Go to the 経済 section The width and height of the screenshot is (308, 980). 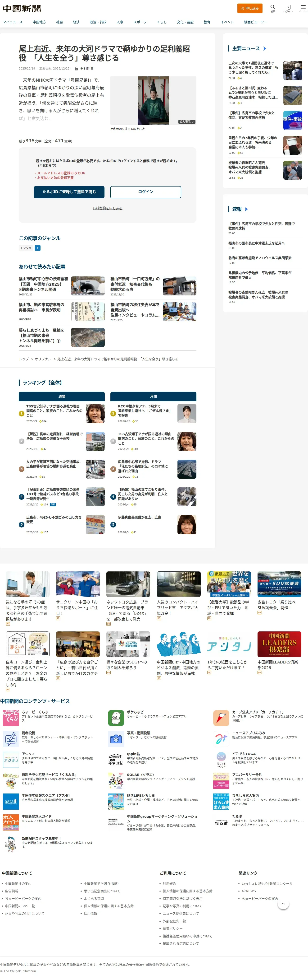76,22
